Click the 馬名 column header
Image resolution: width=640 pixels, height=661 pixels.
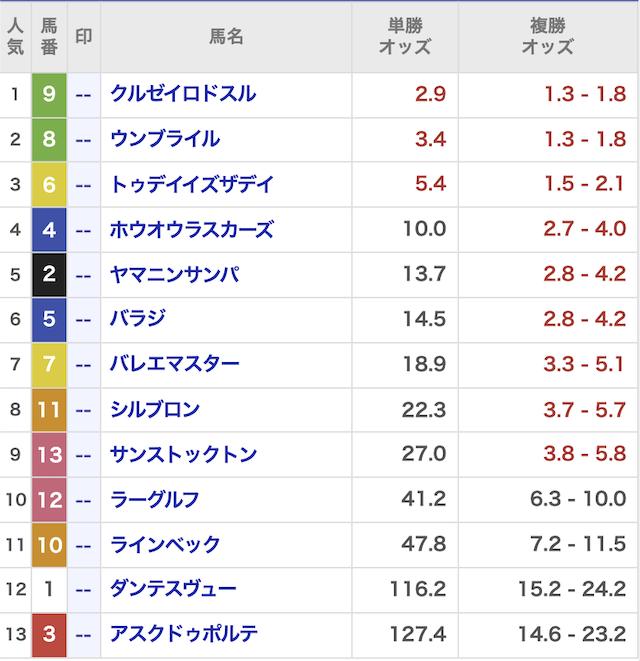pyautogui.click(x=226, y=37)
